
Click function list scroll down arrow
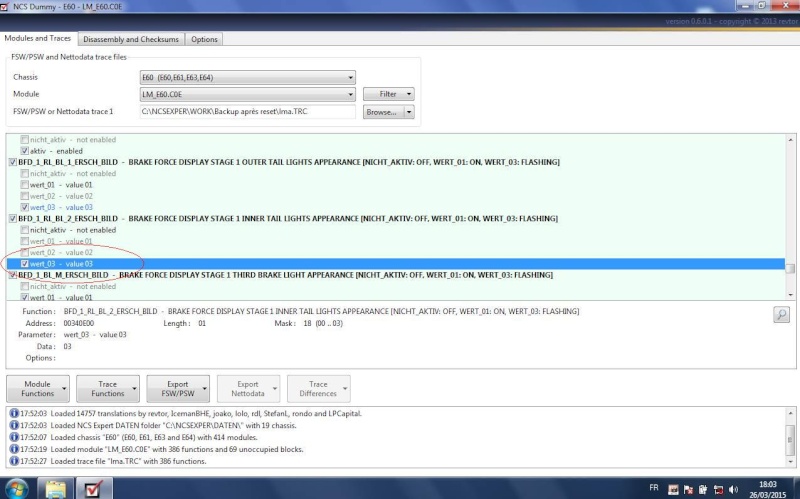click(790, 295)
